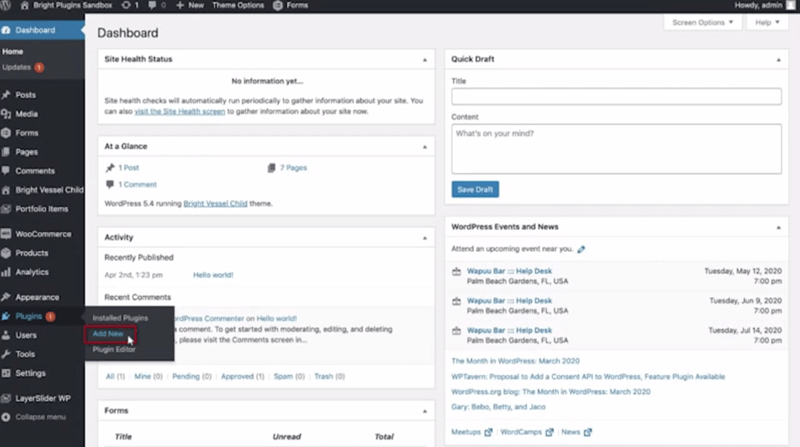
Task: Open the Plugins sidebar menu
Action: click(x=42, y=316)
